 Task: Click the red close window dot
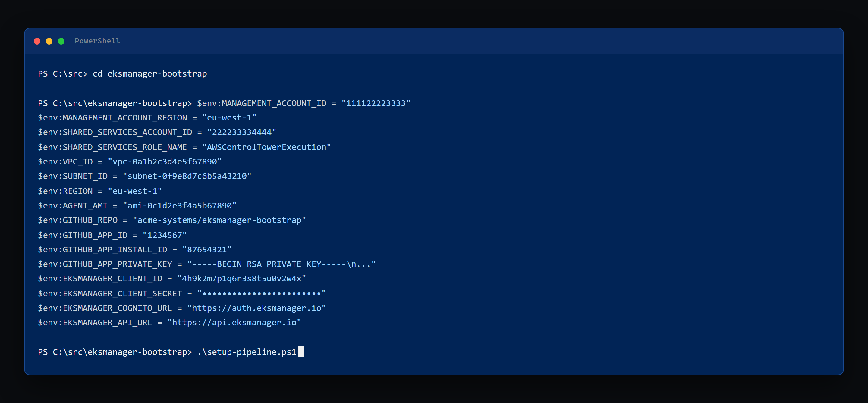37,41
